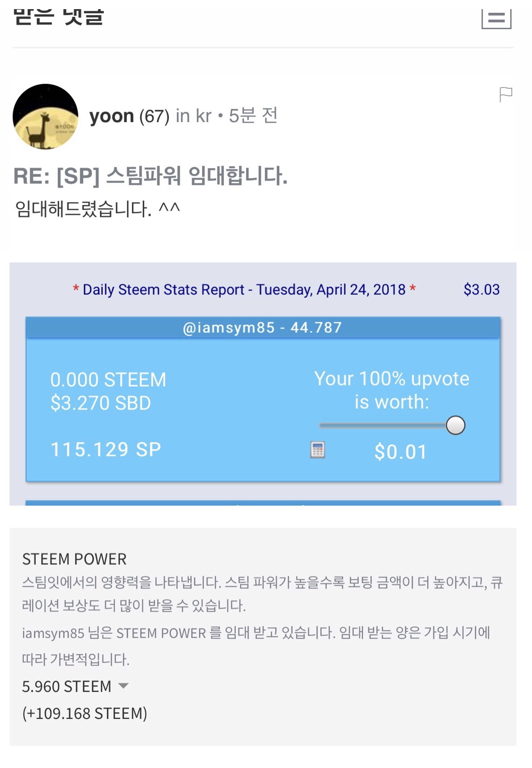Click the 0.000 STEEM balance
The image size is (532, 768).
108,379
